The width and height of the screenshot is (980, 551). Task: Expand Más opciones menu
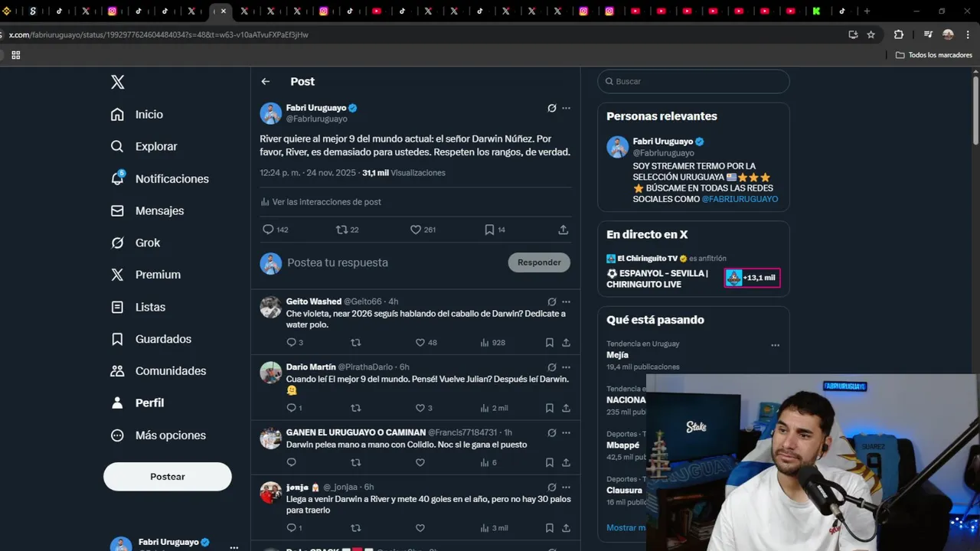[158, 435]
